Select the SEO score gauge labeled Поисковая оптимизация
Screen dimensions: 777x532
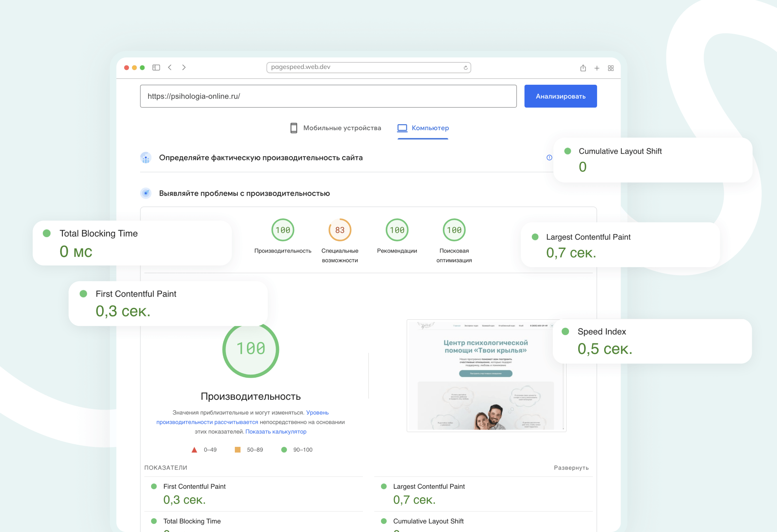pyautogui.click(x=454, y=230)
